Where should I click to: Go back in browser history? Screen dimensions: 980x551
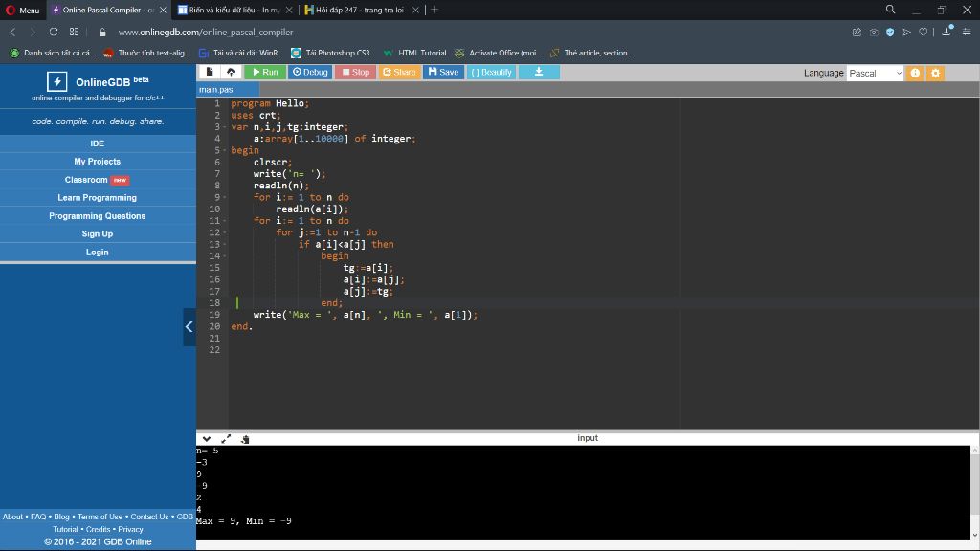pyautogui.click(x=12, y=32)
